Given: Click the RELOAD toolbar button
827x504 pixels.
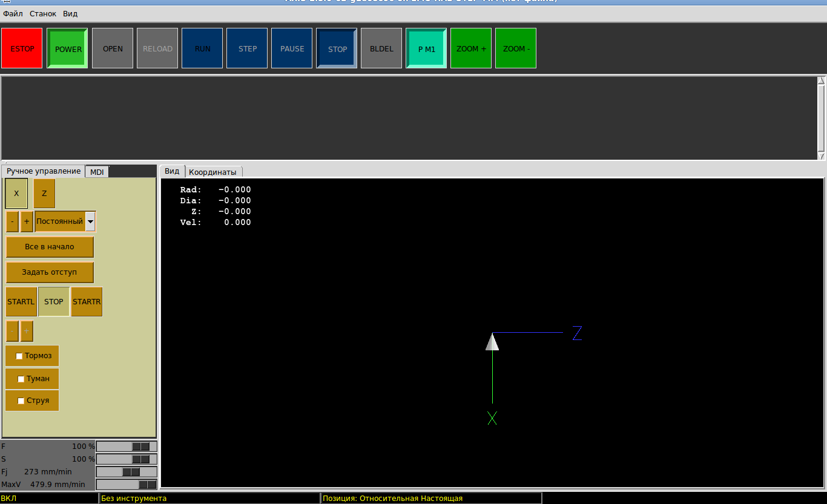Looking at the screenshot, I should (x=157, y=48).
